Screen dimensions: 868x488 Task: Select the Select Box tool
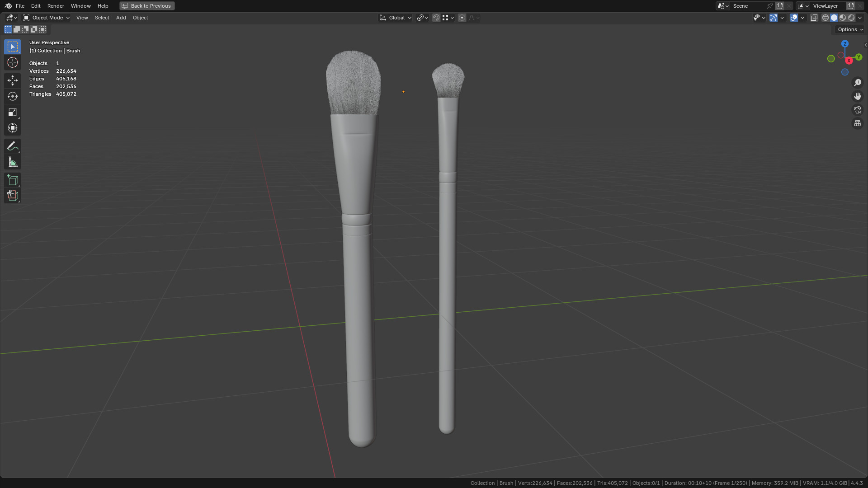12,47
